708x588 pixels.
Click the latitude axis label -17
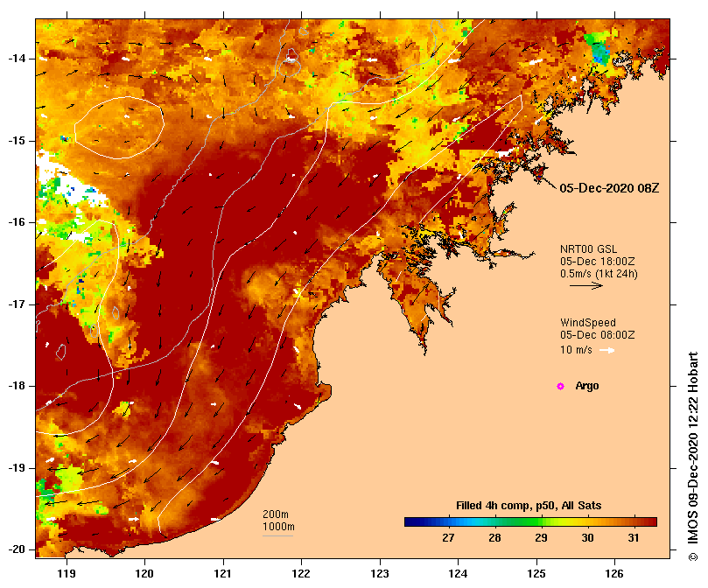pos(17,304)
